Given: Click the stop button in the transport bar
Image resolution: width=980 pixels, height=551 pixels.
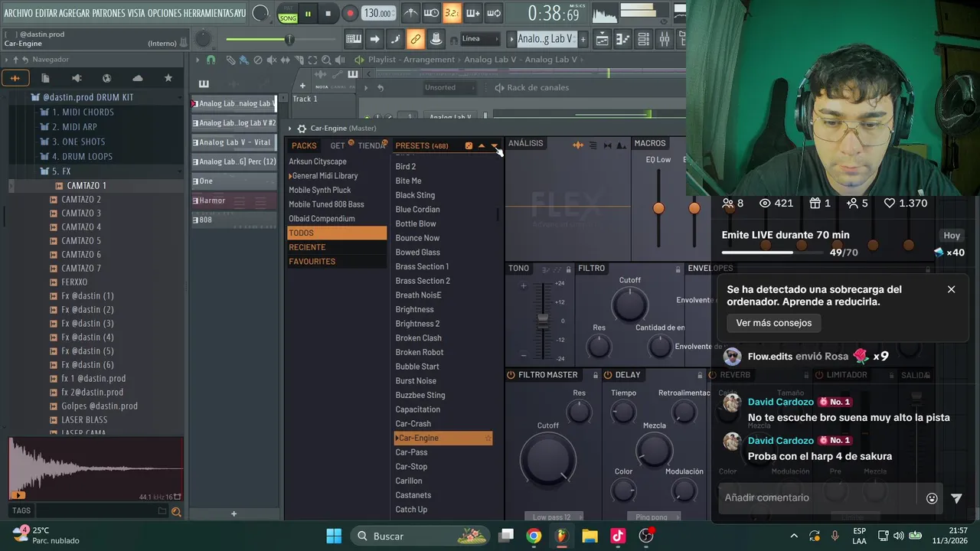Looking at the screenshot, I should coord(328,13).
